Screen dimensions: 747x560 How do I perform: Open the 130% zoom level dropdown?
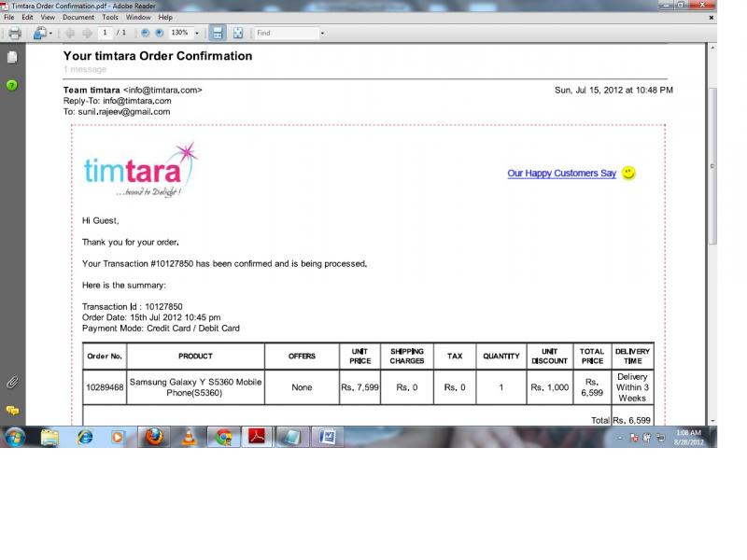point(197,33)
